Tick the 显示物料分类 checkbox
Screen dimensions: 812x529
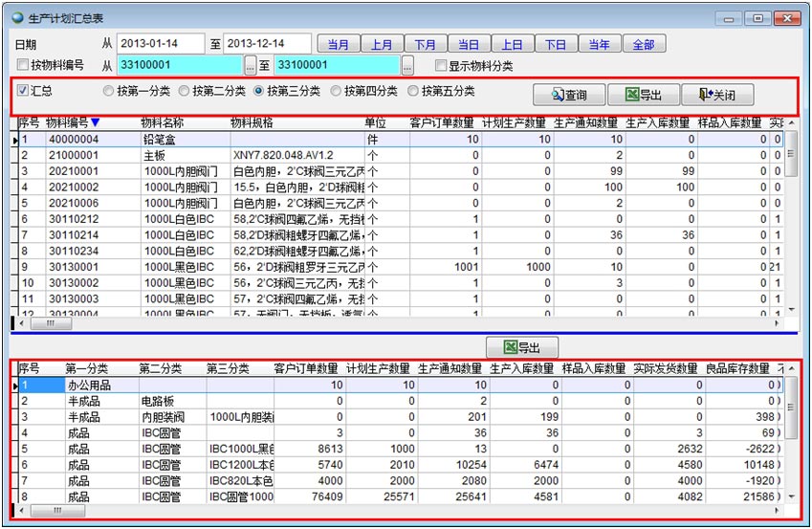point(441,66)
